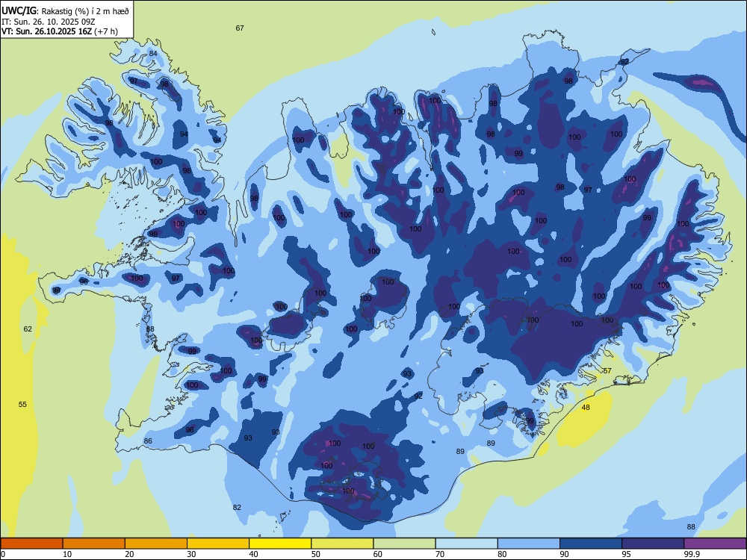
Task: Click the 20–30% light orange legend swatch
Action: [x=156, y=544]
